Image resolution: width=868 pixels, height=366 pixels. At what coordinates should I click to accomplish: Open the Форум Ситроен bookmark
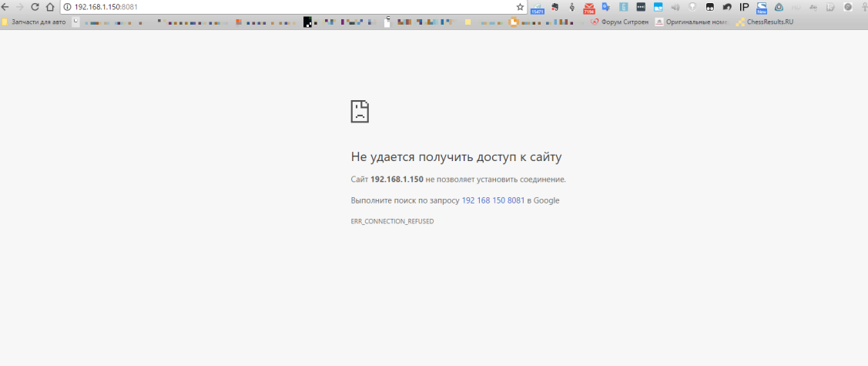(620, 22)
